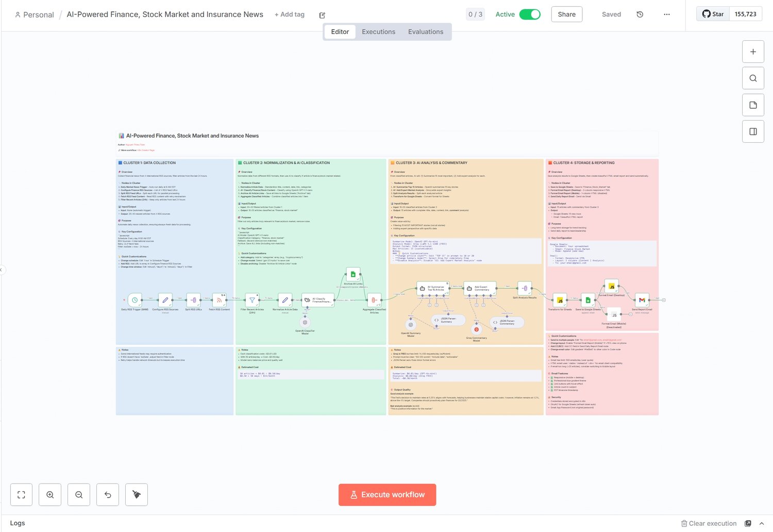The width and height of the screenshot is (773, 532).
Task: Open the workflow history clock icon
Action: [640, 14]
